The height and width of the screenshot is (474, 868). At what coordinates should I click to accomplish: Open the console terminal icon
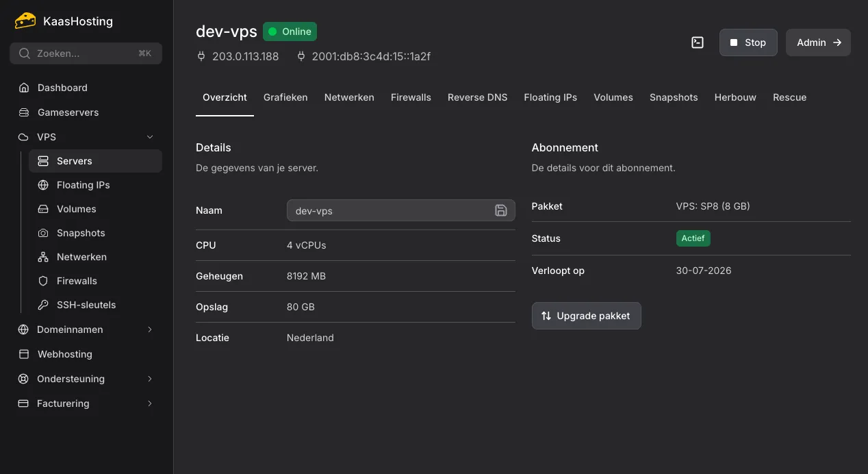[698, 42]
